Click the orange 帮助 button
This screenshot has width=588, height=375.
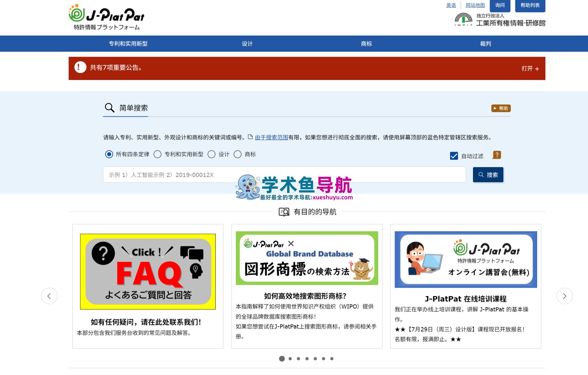pos(501,108)
